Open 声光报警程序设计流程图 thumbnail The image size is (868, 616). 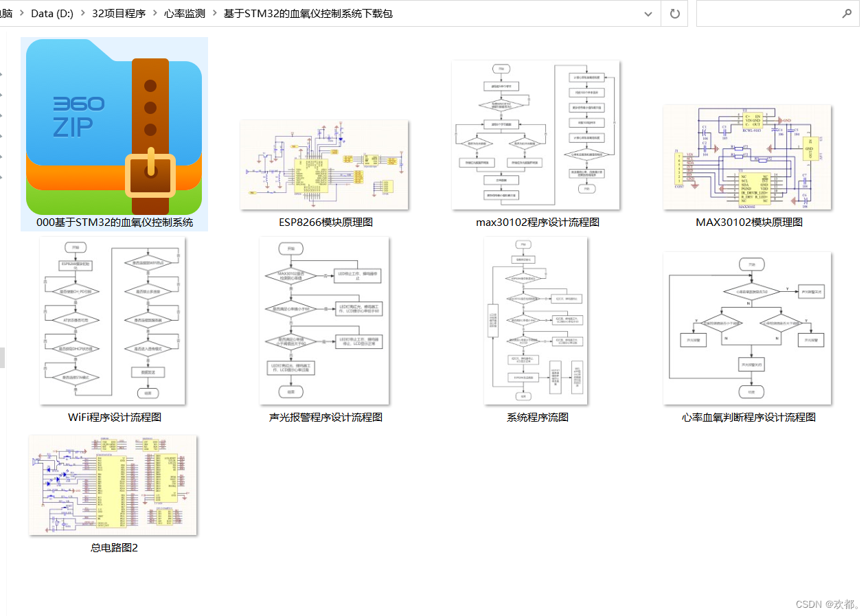[324, 321]
